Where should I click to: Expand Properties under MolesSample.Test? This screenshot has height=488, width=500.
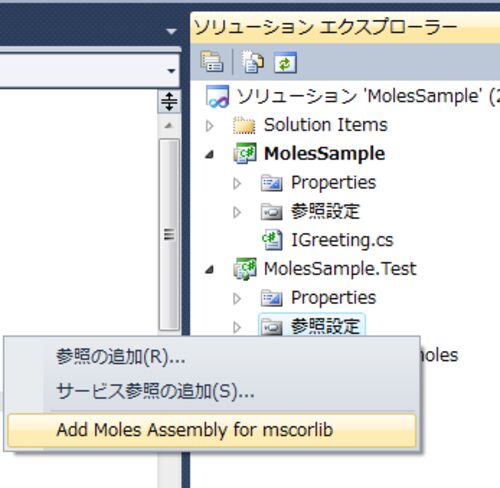click(237, 299)
